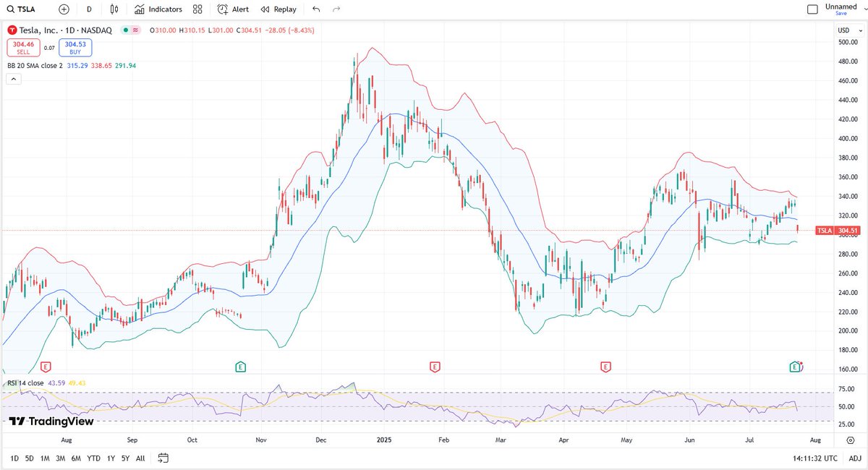Switch to the 6M date range
The height and width of the screenshot is (470, 868).
coord(77,458)
